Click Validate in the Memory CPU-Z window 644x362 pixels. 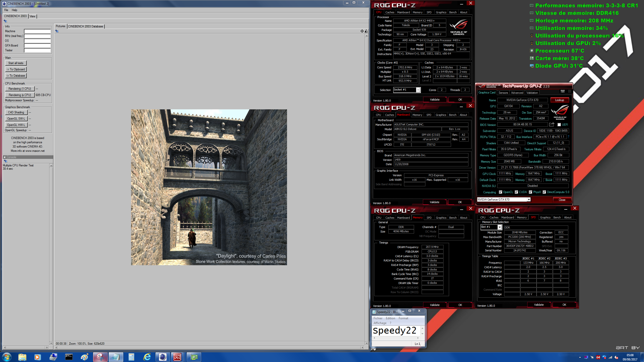pos(434,305)
